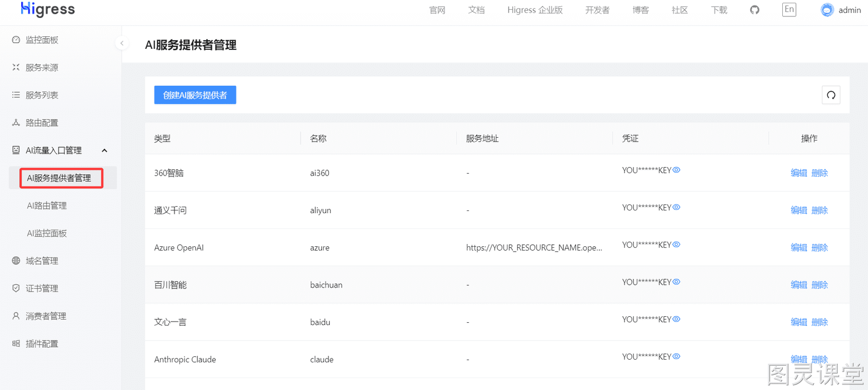Reveal the credential for ai360
Image resolution: width=868 pixels, height=390 pixels.
(x=676, y=170)
